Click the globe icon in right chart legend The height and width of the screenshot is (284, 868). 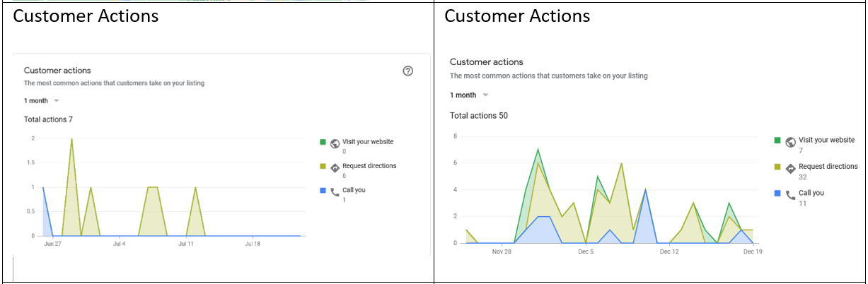pos(791,142)
